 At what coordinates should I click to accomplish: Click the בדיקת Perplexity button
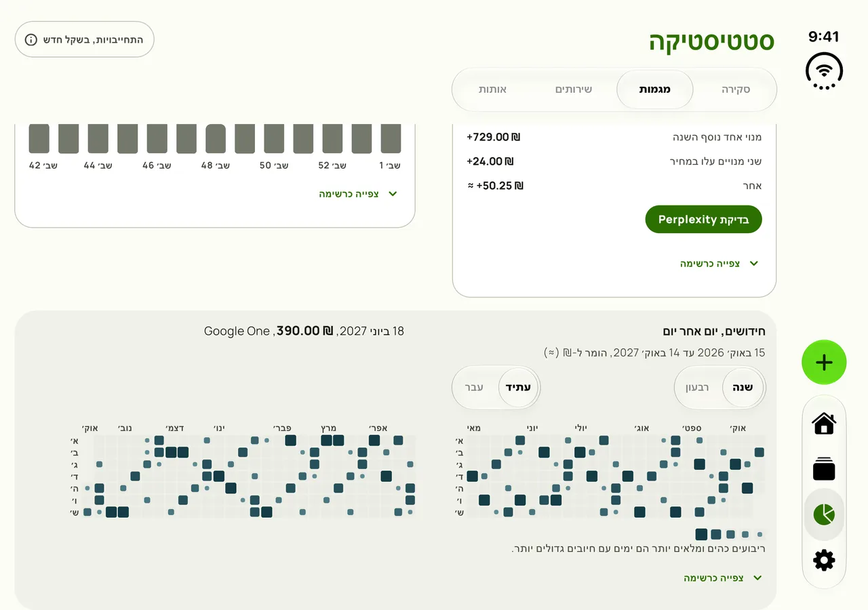click(x=703, y=220)
